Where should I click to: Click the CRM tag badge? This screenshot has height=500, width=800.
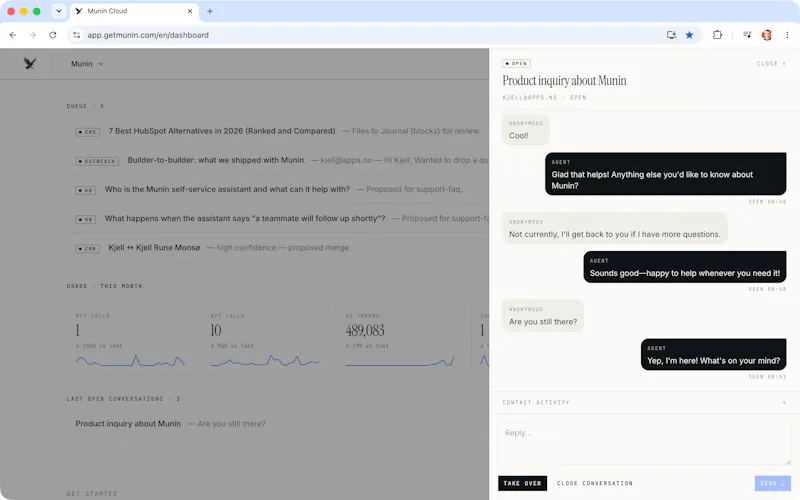point(88,248)
